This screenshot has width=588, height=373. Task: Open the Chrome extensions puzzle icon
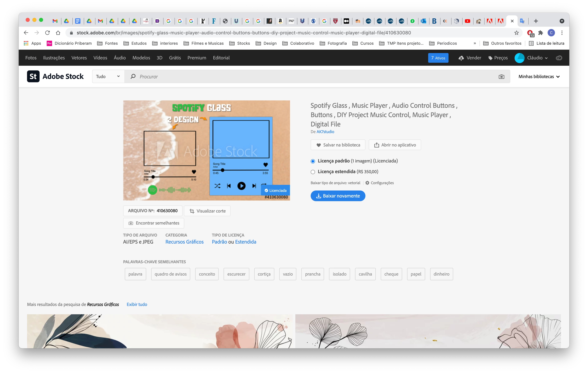pyautogui.click(x=541, y=33)
